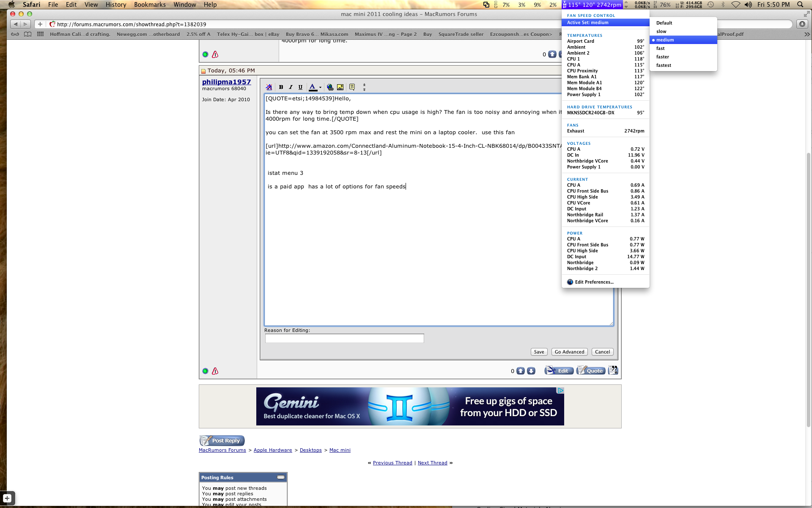Click the Add bookmark plus button

(x=40, y=24)
